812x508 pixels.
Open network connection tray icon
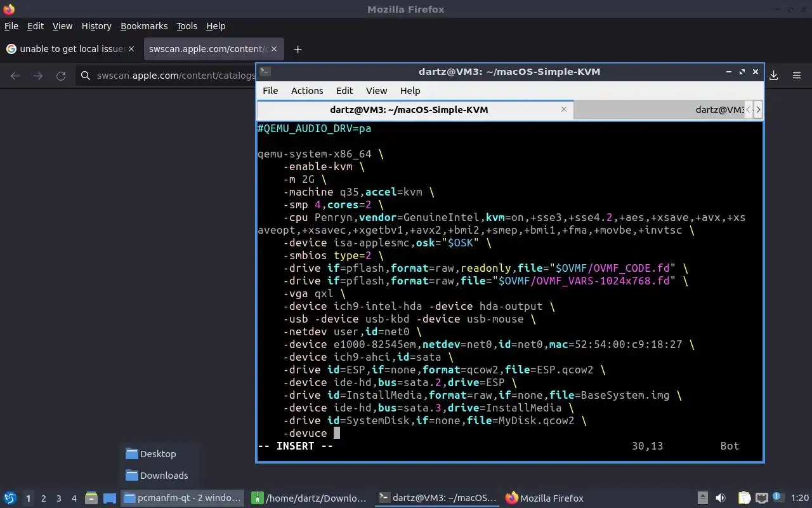click(x=762, y=498)
